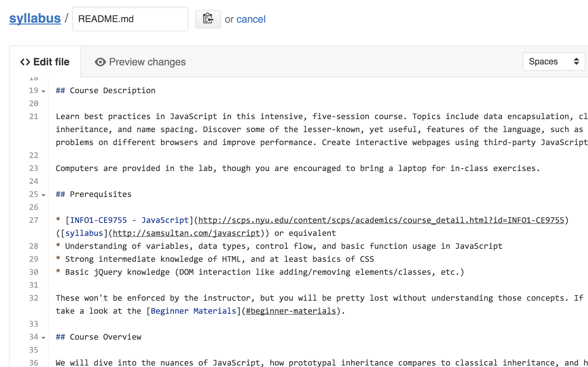Click the clipboard copy path icon button
This screenshot has height=367, width=588.
[x=208, y=19]
